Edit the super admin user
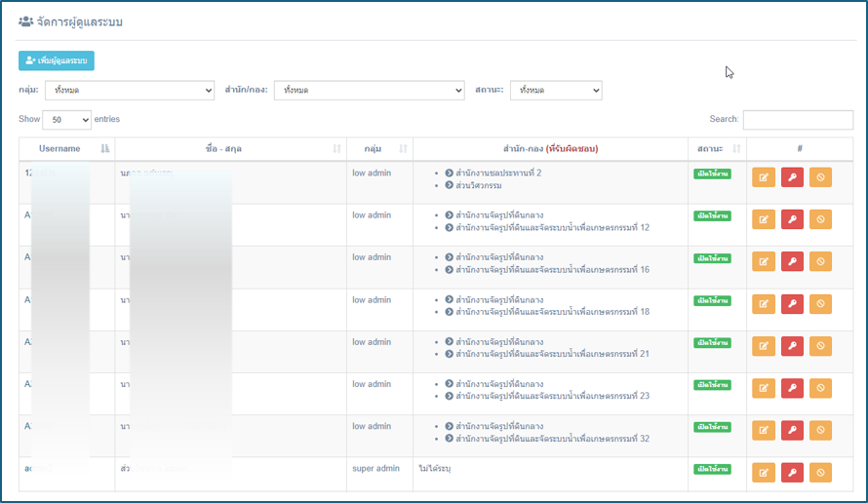868x503 pixels. (764, 473)
